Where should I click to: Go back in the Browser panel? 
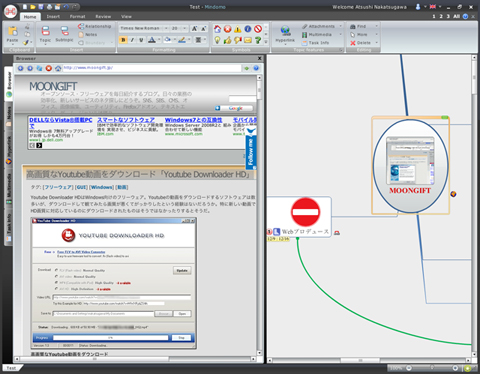coord(21,68)
